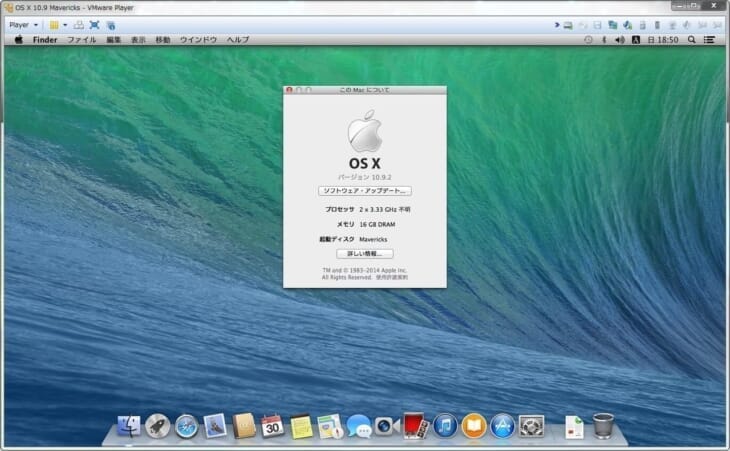The width and height of the screenshot is (730, 451).
Task: Close the この Mac について window
Action: point(289,89)
